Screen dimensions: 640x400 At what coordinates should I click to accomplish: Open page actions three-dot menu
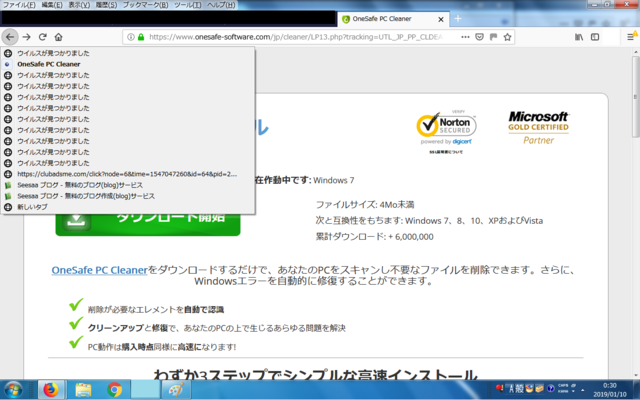(465, 37)
